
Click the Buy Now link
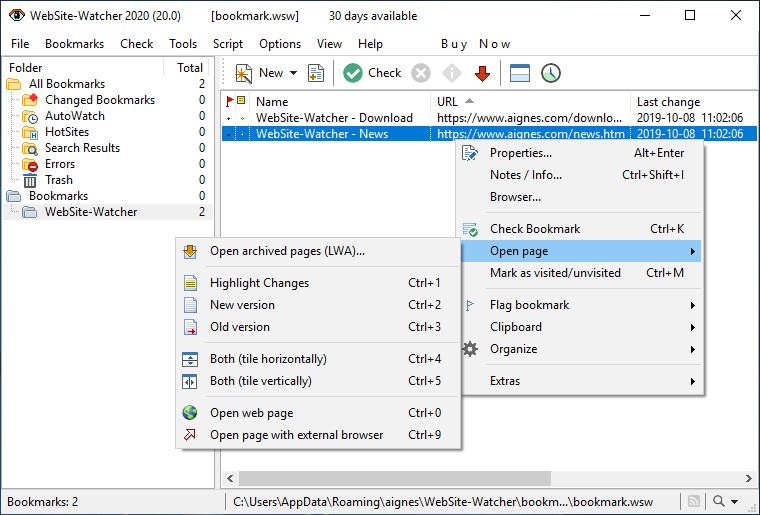[x=476, y=44]
